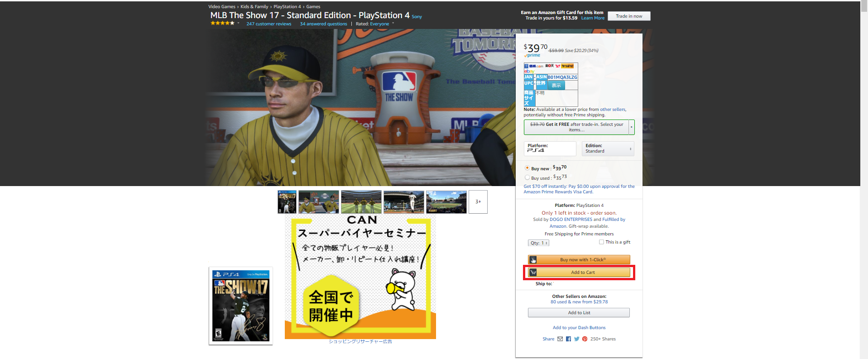Click Amazon Prime Rewards Visa Card offer
Image resolution: width=868 pixels, height=359 pixels.
[x=579, y=189]
